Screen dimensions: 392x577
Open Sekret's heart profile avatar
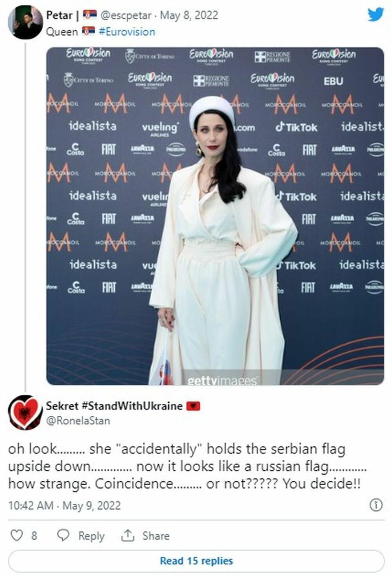[25, 412]
